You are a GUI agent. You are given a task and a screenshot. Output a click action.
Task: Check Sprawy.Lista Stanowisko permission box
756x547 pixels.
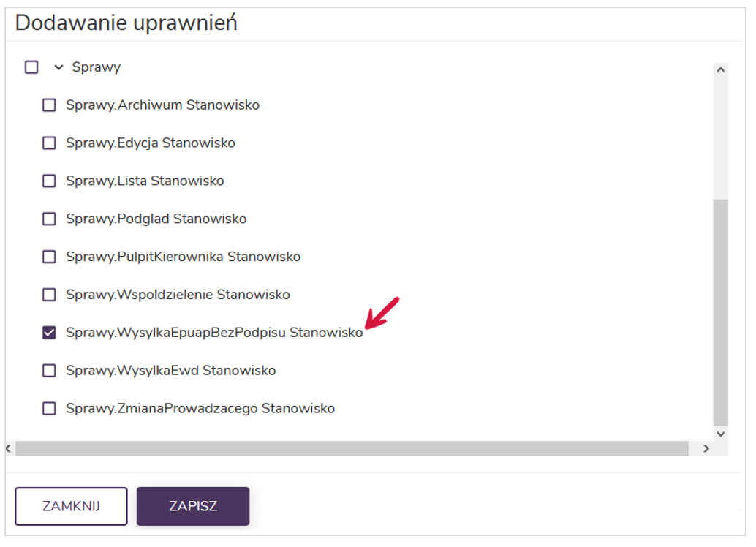point(49,181)
